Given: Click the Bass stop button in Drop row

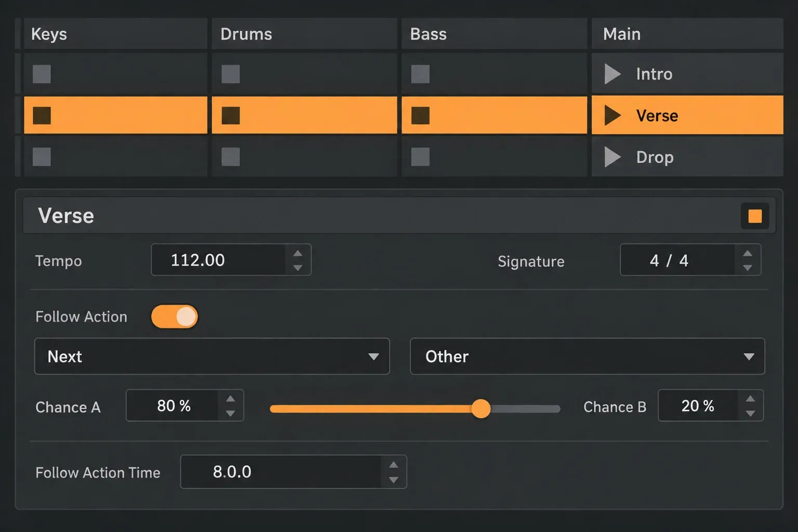Looking at the screenshot, I should [420, 157].
